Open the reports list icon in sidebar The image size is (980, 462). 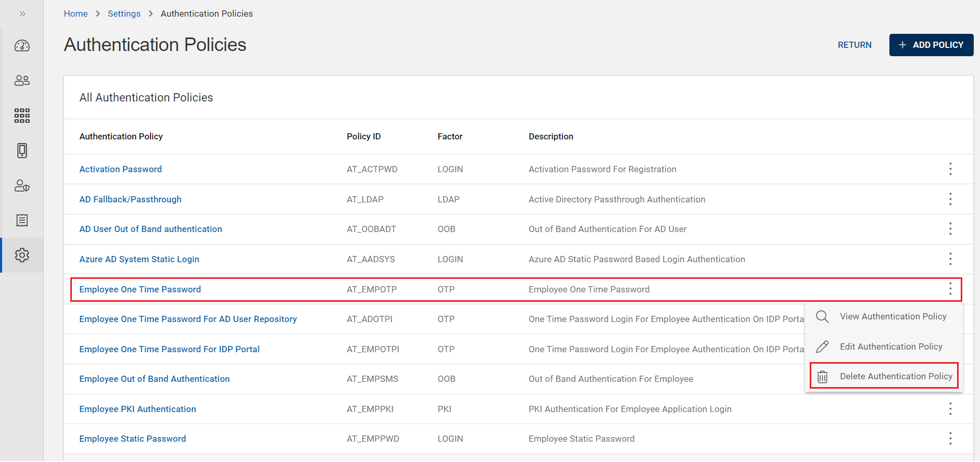pyautogui.click(x=22, y=220)
